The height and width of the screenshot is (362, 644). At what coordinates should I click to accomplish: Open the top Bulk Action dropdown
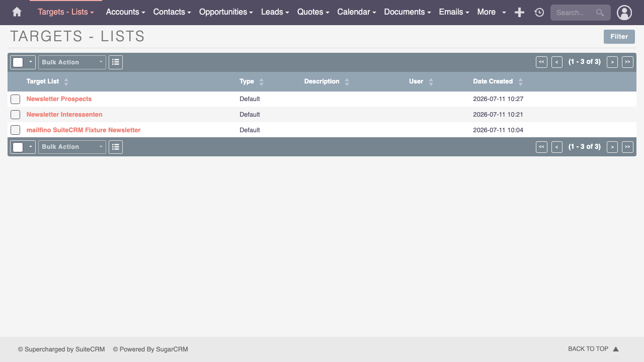click(72, 62)
